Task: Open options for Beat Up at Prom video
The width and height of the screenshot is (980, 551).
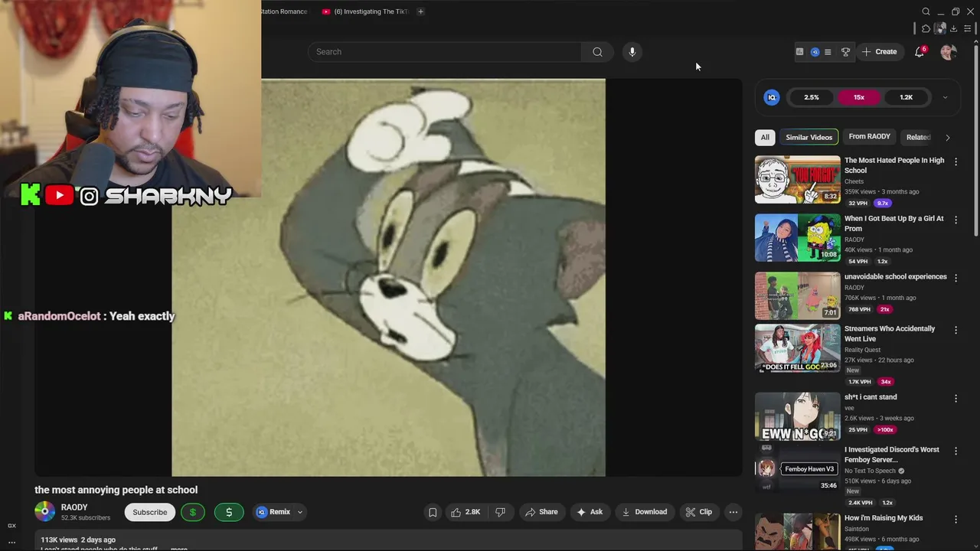Action: tap(955, 220)
